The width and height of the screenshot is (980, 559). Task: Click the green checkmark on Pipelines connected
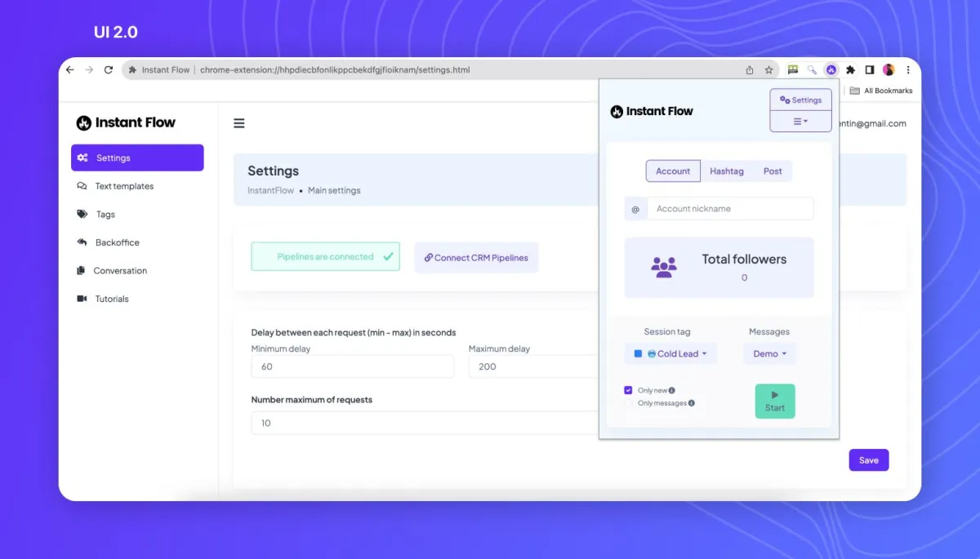[388, 256]
